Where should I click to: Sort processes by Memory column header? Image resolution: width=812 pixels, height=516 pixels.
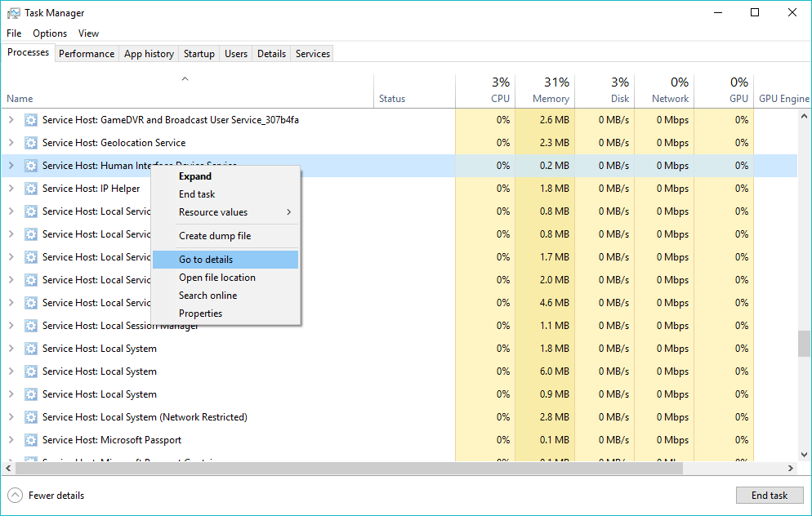(551, 98)
